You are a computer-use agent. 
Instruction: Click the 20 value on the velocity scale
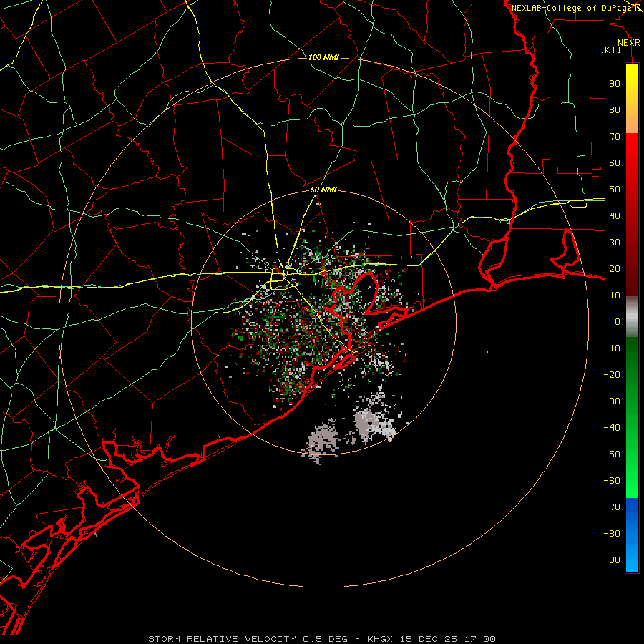click(615, 268)
